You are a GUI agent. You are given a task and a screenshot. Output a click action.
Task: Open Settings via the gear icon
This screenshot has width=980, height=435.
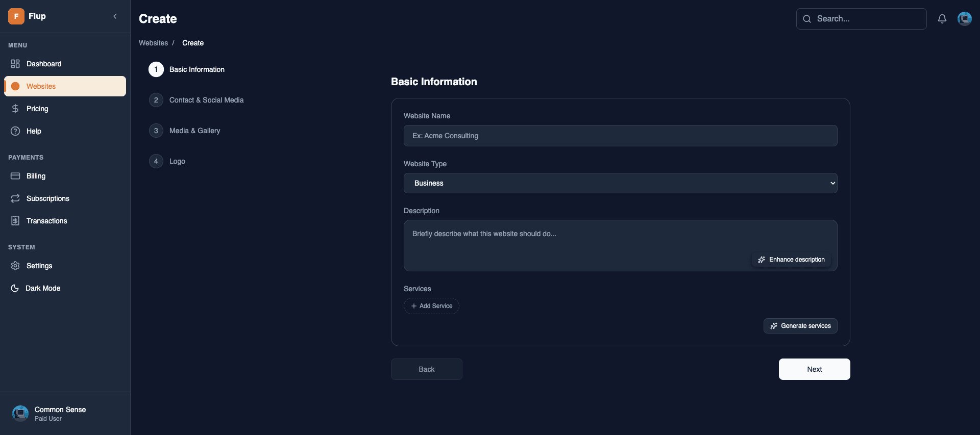pos(15,266)
